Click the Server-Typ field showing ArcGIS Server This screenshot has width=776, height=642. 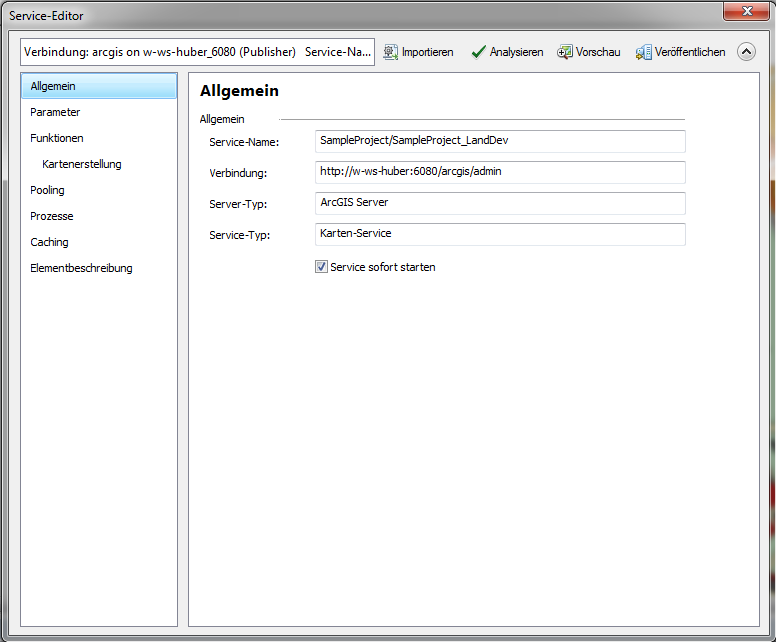tap(499, 203)
